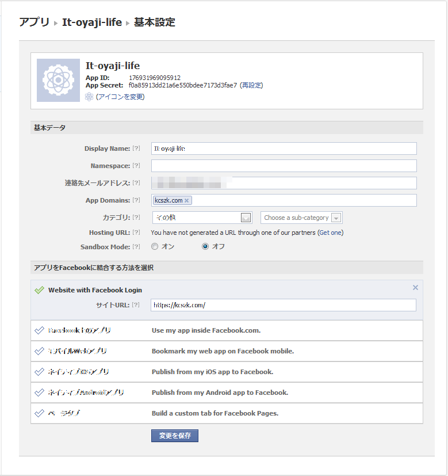Viewport: 448px width, 476px height.
Task: Open help icon for Sandbox Mode
Action: click(136, 246)
